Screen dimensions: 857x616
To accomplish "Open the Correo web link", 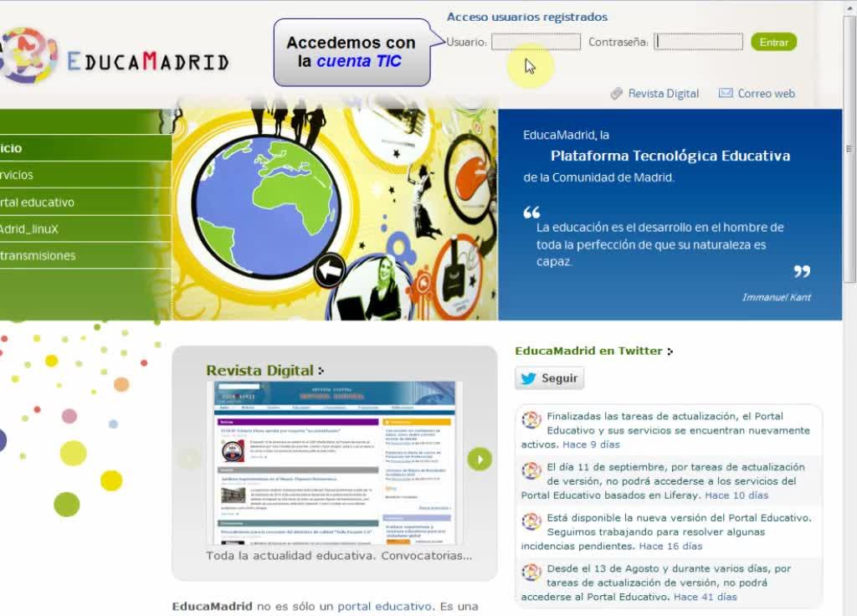I will pyautogui.click(x=767, y=94).
